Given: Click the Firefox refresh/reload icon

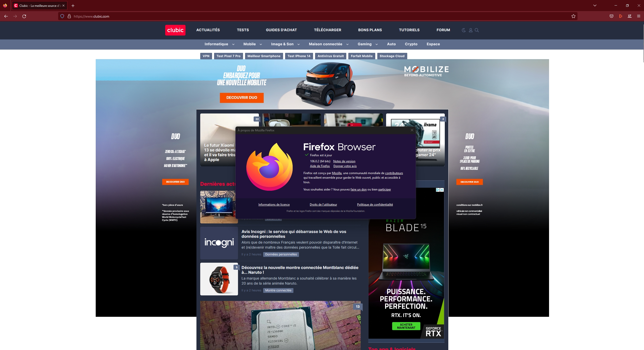Looking at the screenshot, I should coord(24,16).
